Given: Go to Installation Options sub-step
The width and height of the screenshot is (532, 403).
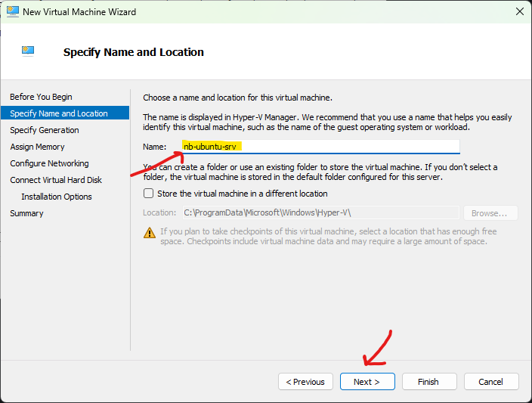Looking at the screenshot, I should coord(57,197).
